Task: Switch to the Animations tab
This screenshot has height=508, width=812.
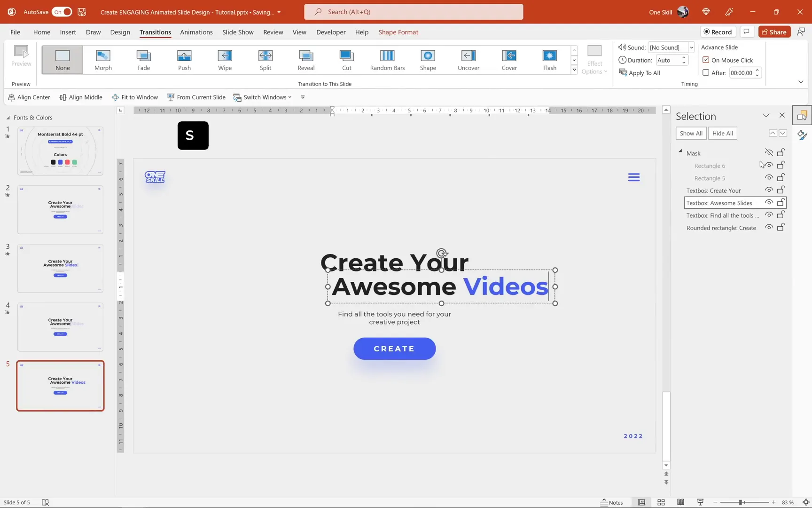Action: pyautogui.click(x=196, y=32)
